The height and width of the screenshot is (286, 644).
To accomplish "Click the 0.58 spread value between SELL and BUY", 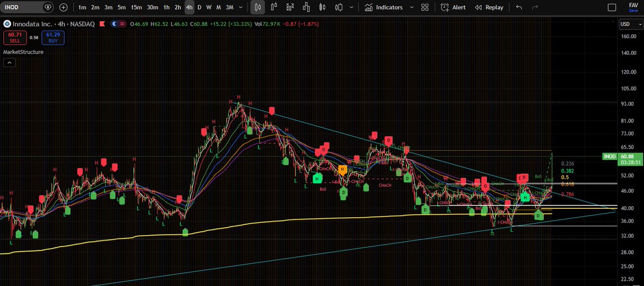I will (x=33, y=38).
